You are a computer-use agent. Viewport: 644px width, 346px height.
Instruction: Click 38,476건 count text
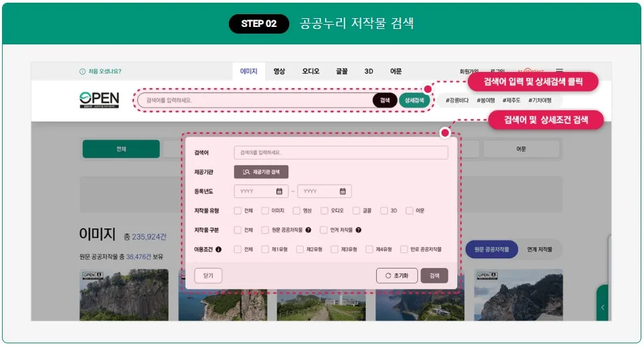click(139, 257)
